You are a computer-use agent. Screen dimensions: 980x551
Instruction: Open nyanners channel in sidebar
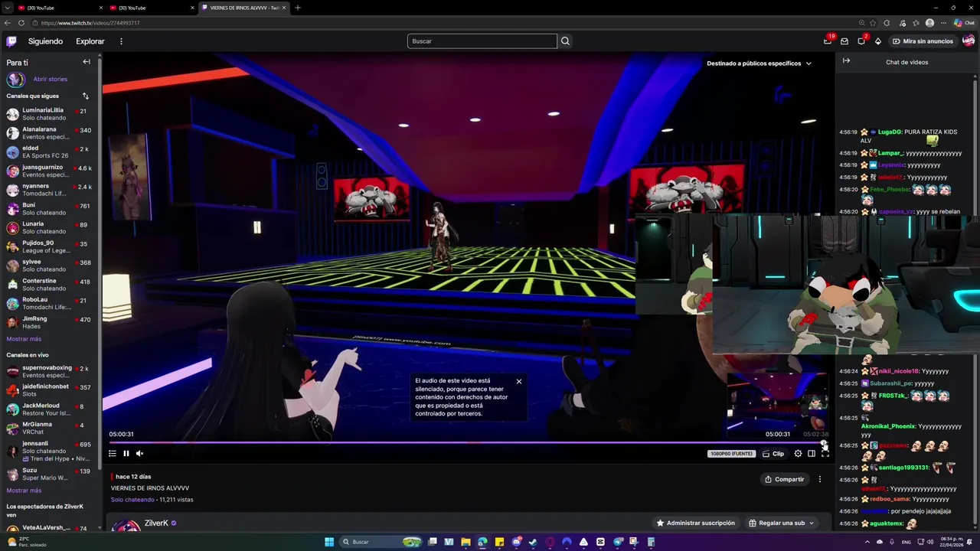(x=49, y=190)
